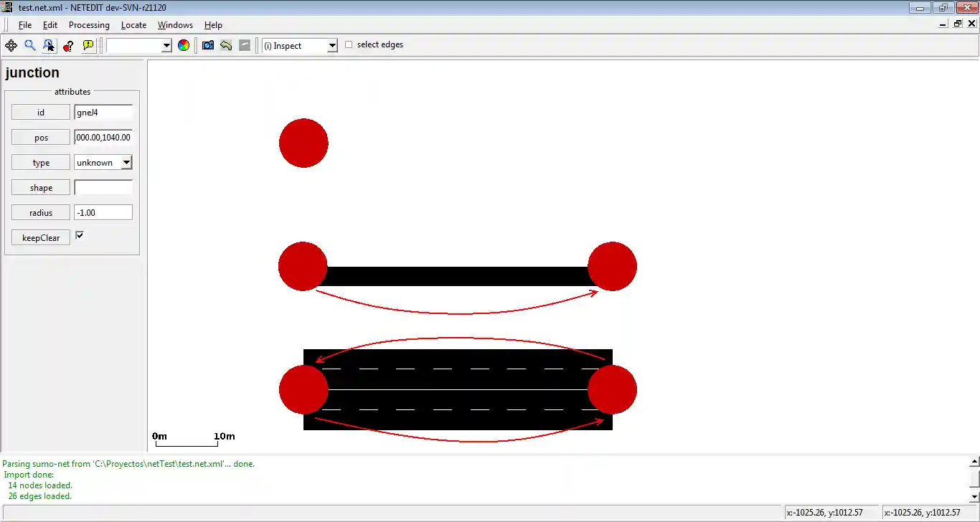Click the yellow speech bubble tooltip icon

[88, 45]
